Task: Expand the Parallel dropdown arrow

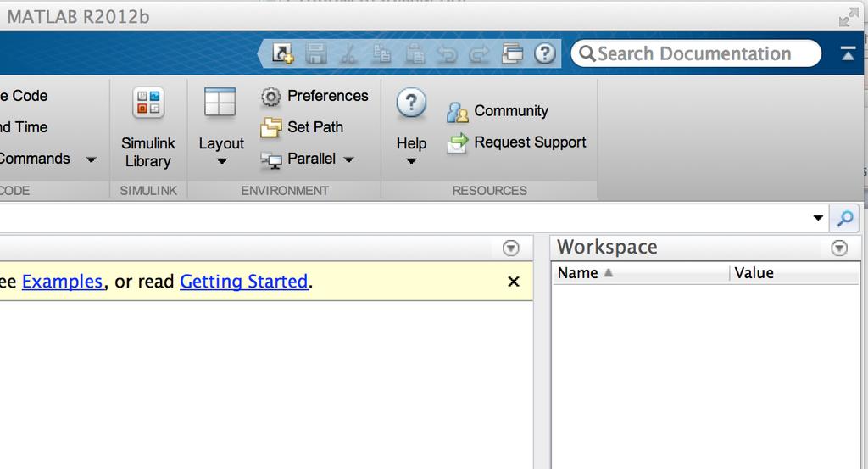Action: [348, 159]
